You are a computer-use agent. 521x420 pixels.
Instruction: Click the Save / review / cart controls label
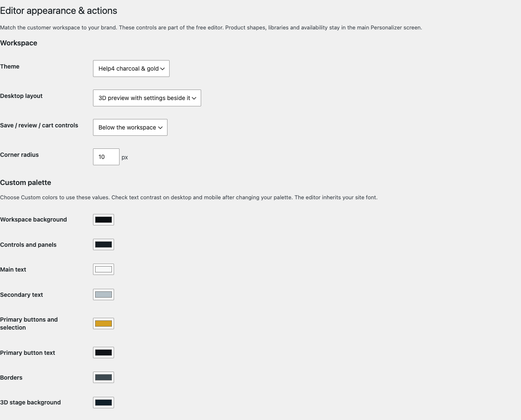coord(39,125)
